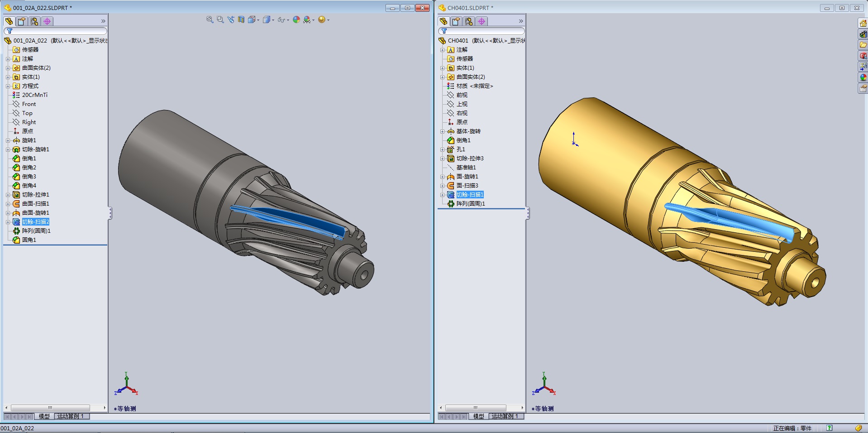Expand manager tabs chevron in CH0401 panel
Viewport: 868px width, 433px height.
coord(521,21)
